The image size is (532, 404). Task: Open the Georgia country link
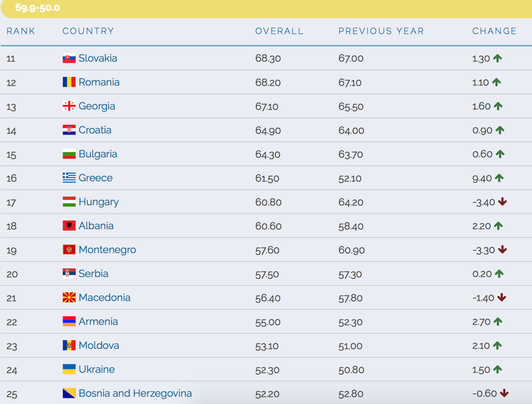pos(97,107)
